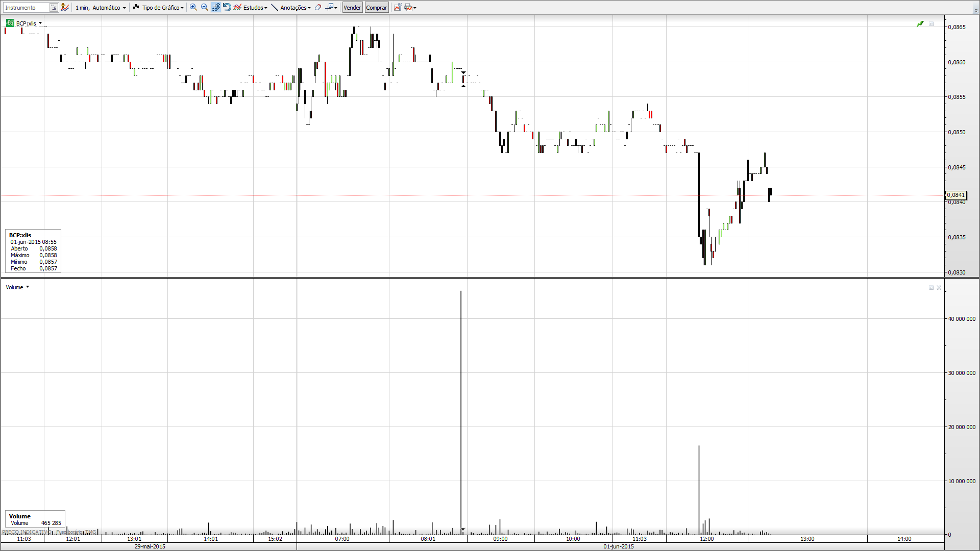The height and width of the screenshot is (551, 980).
Task: Toggle the auto-scroll chart icon
Action: [216, 7]
